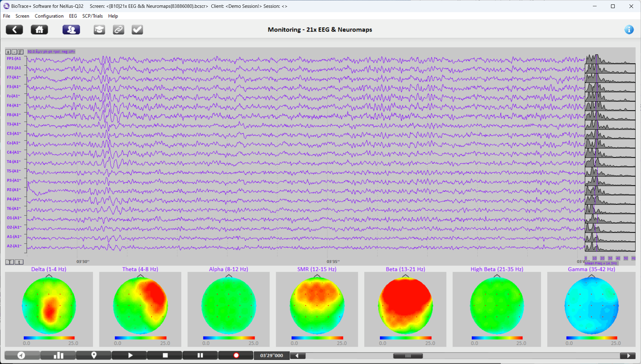Click the Beta (13-21 Hz) neuromap
The height and width of the screenshot is (364, 641).
405,306
